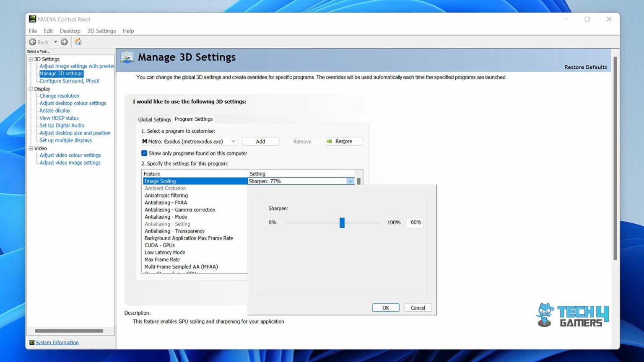Cancel the sharpen popup

point(418,308)
